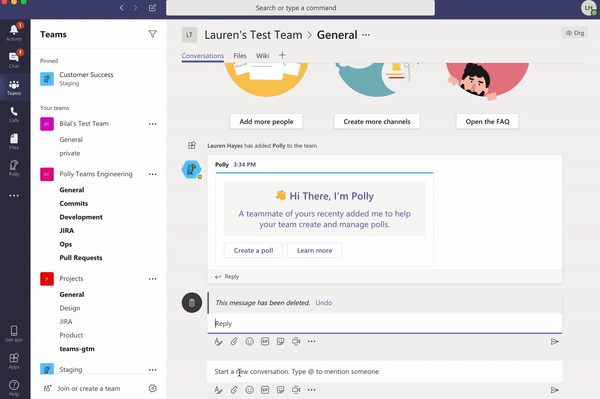600x399 pixels.
Task: Attach a file in reply box
Action: 234,342
